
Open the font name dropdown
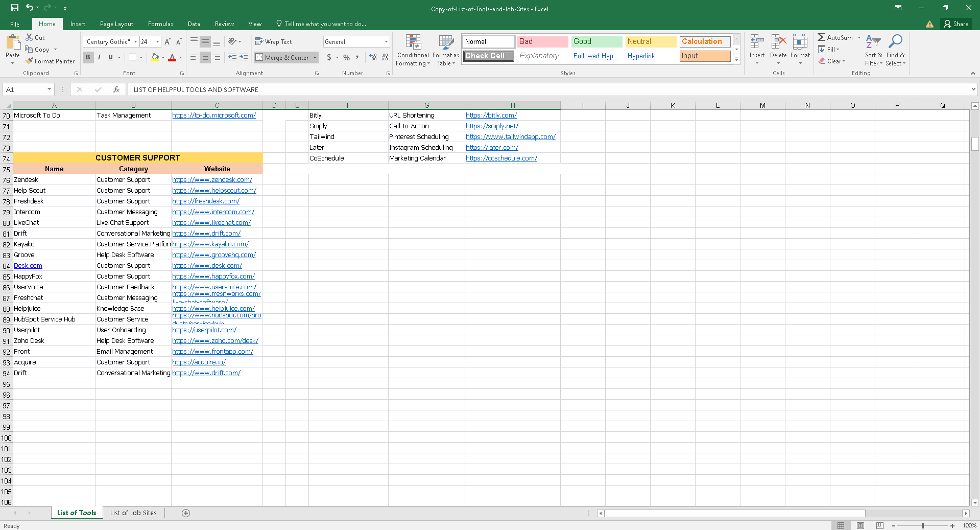tap(136, 42)
